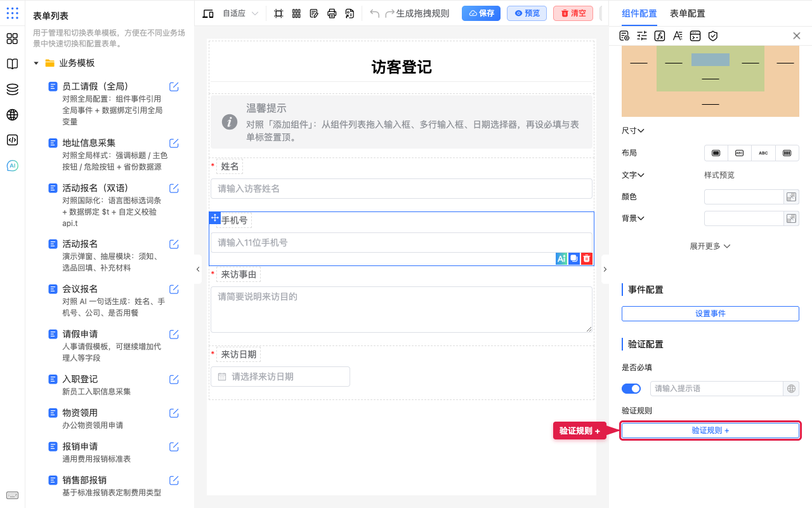
Task: Click the device preview icon in toolbar
Action: 208,13
